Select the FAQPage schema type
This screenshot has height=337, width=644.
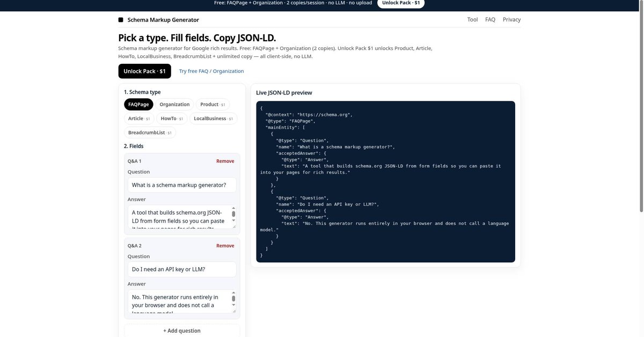point(138,104)
